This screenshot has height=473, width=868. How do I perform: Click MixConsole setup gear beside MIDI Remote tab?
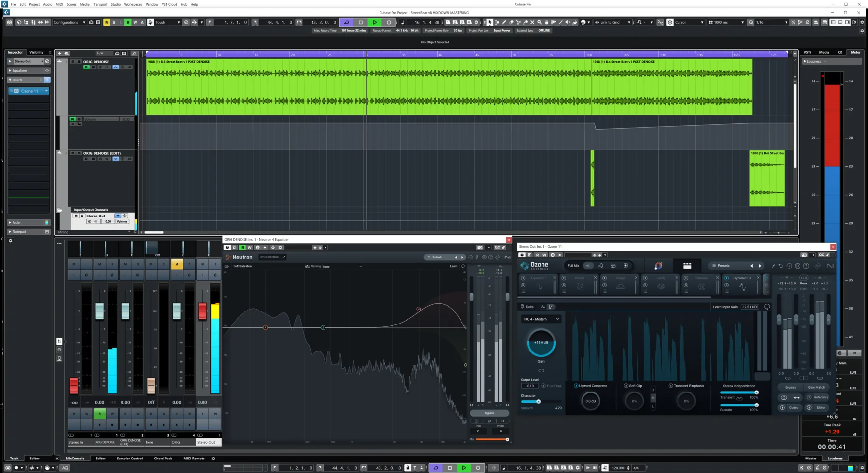(213, 459)
